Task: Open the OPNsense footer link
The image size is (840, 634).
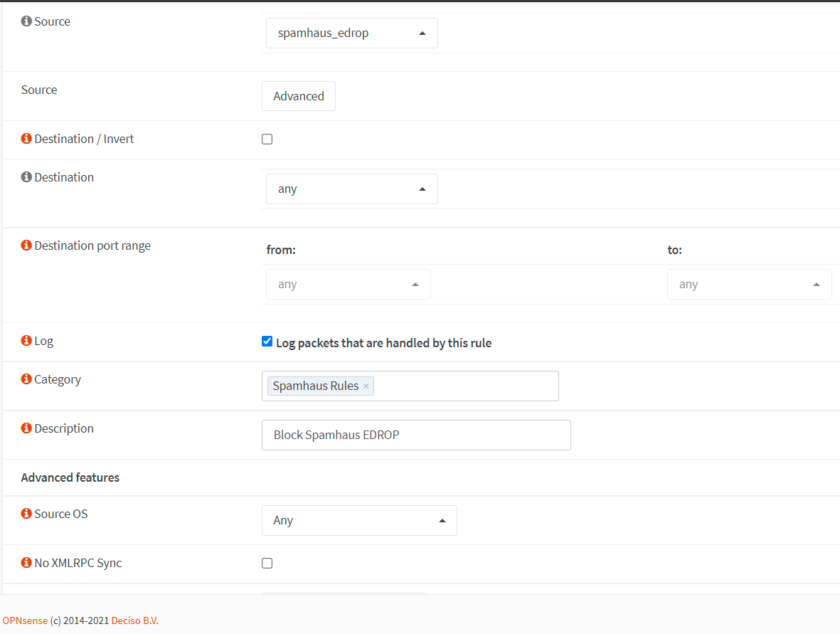Action: (24, 620)
